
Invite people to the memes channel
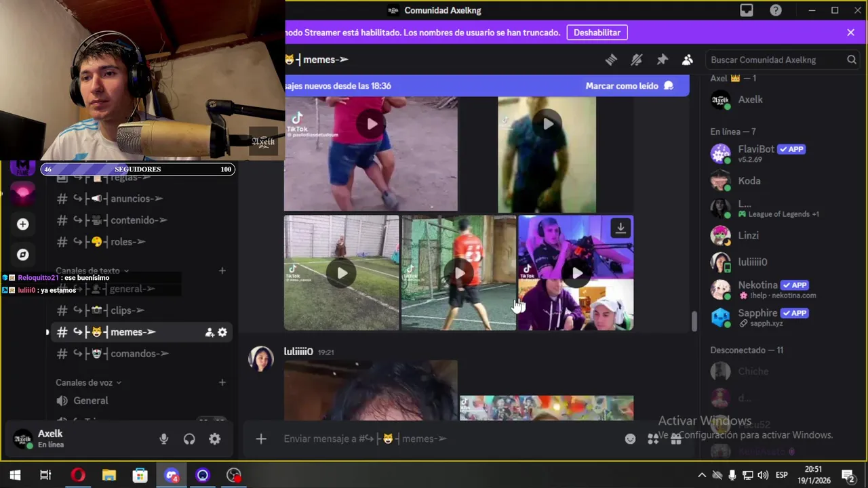click(210, 332)
